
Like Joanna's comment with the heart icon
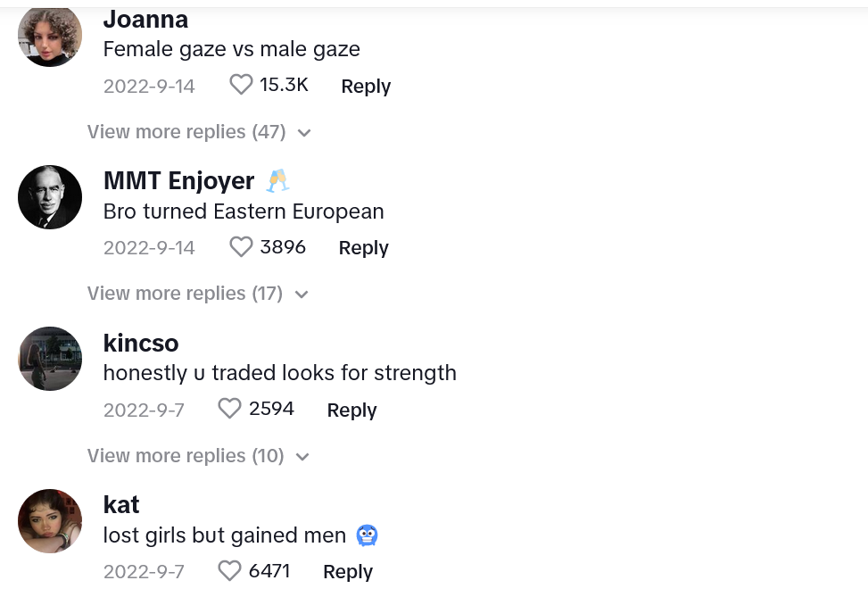pos(241,85)
